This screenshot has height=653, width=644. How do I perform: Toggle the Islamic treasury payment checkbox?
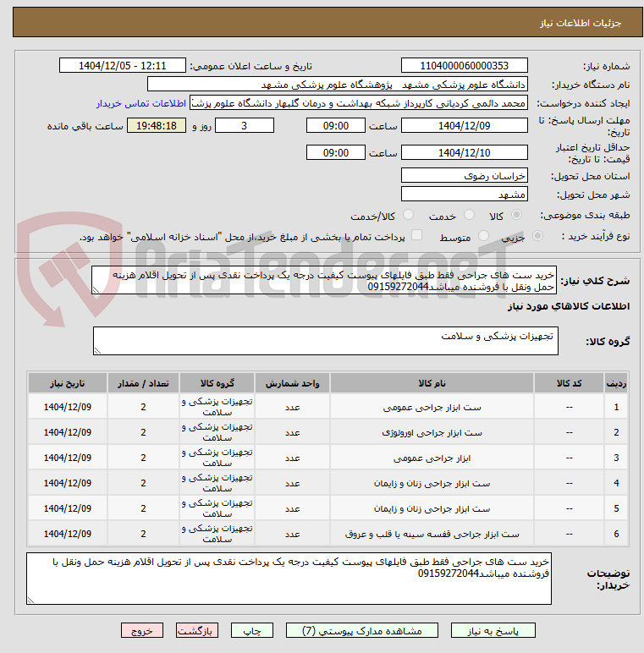coord(416,235)
